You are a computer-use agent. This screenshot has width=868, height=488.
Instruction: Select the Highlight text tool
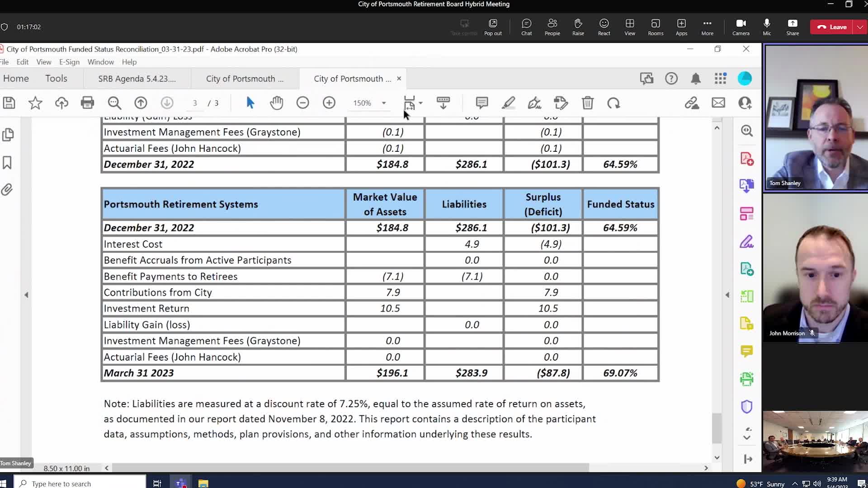point(509,103)
